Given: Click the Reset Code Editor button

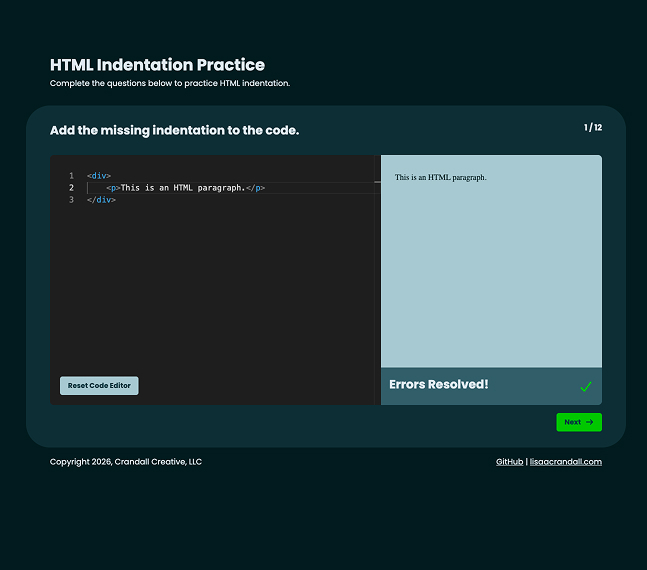Looking at the screenshot, I should pos(99,385).
